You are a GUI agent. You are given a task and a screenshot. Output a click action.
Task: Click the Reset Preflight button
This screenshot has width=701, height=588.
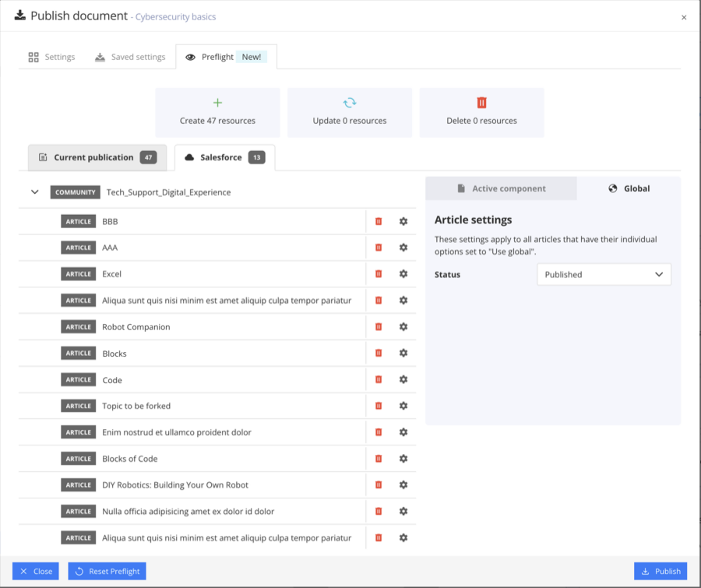(x=107, y=571)
